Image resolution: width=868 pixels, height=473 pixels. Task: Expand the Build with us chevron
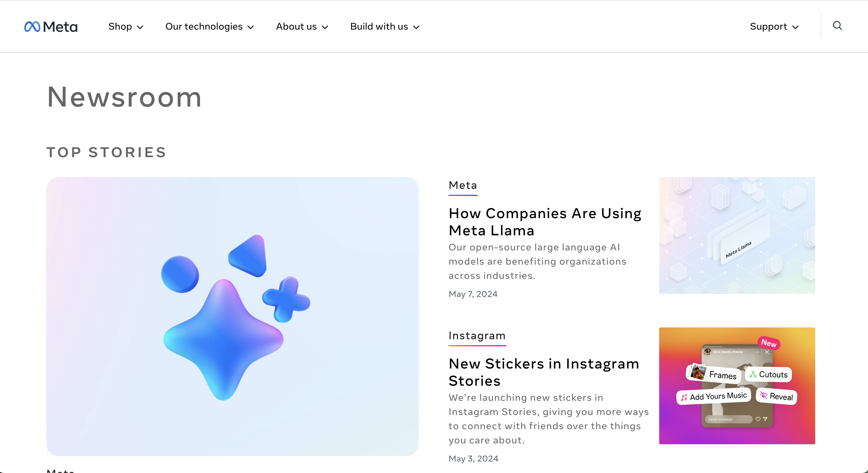pos(417,27)
